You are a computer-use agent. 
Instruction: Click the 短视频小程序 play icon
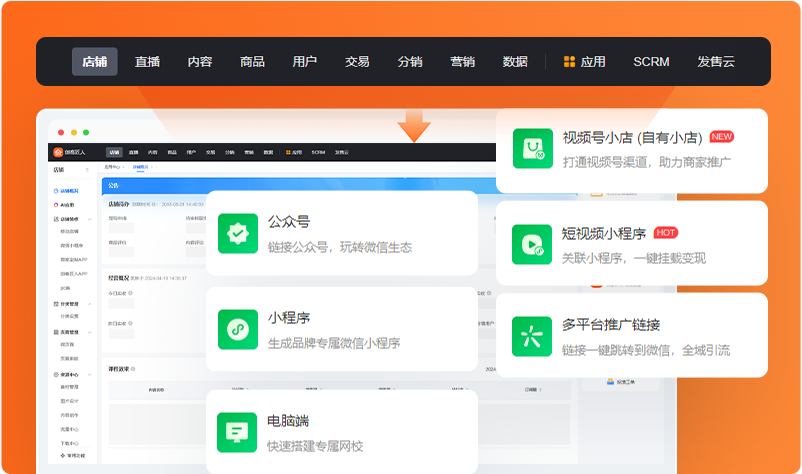coord(532,243)
